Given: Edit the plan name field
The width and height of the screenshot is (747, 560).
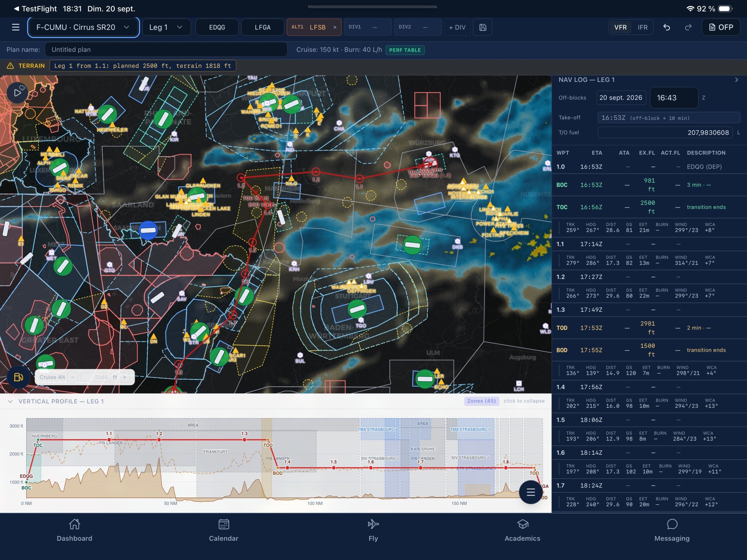Looking at the screenshot, I should (166, 50).
